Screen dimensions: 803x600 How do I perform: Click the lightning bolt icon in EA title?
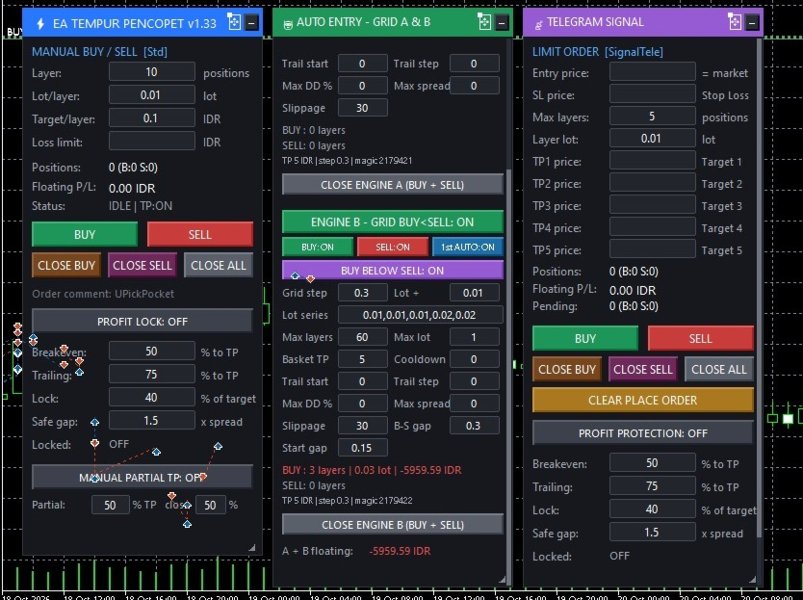[40, 24]
